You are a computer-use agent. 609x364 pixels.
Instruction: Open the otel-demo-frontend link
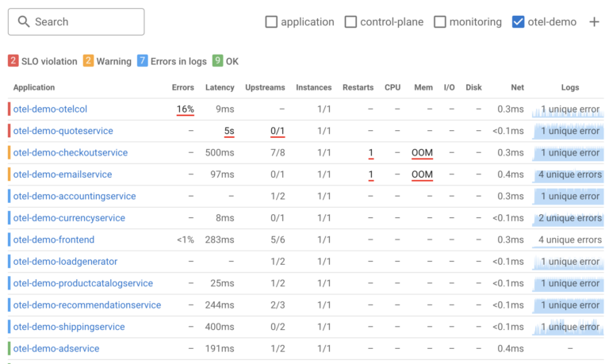(x=54, y=239)
